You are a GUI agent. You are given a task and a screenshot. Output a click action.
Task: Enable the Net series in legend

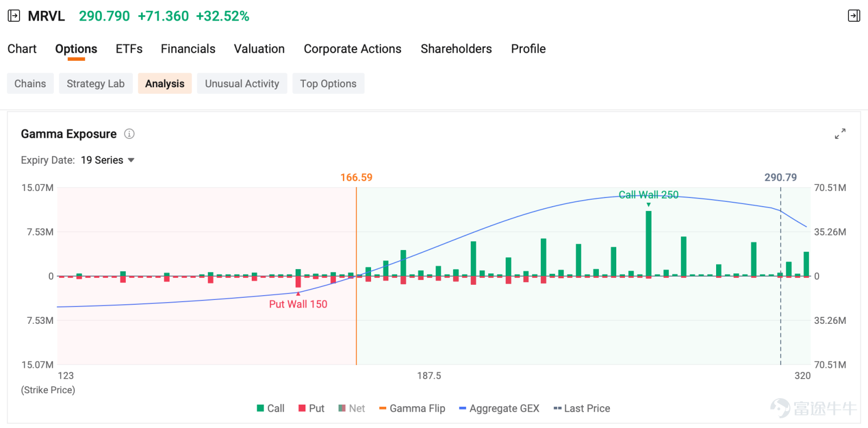click(x=352, y=408)
